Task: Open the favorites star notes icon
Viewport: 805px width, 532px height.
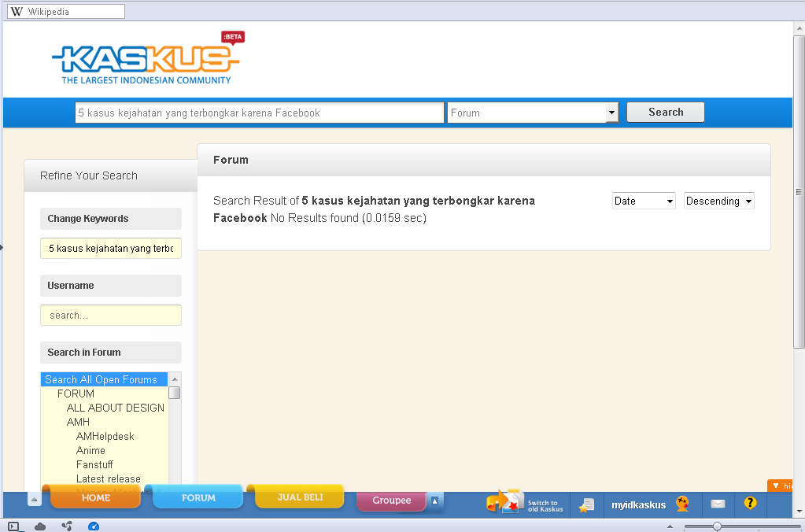Action: (x=586, y=505)
